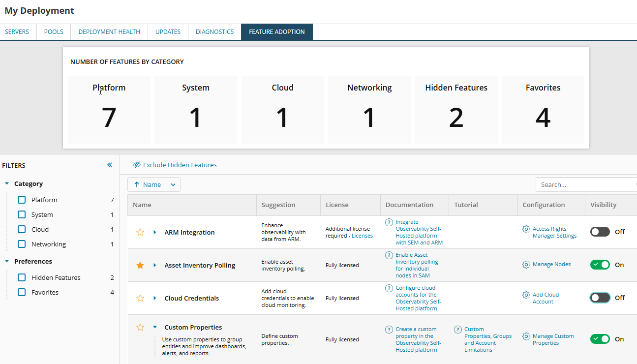Turn on ARM Integration visibility toggle

(600, 232)
